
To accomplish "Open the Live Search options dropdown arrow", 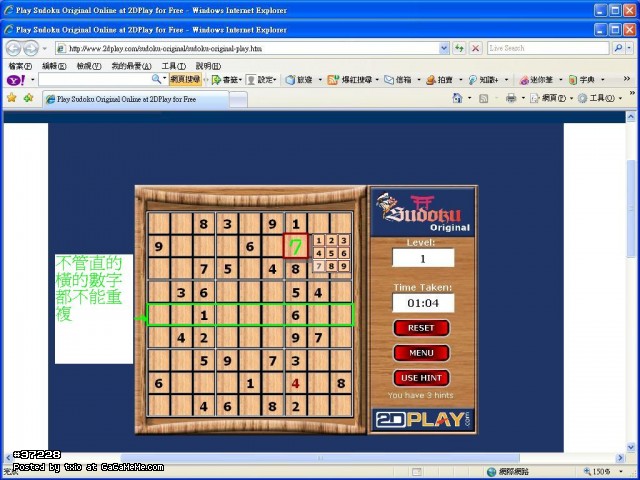I will coord(629,48).
